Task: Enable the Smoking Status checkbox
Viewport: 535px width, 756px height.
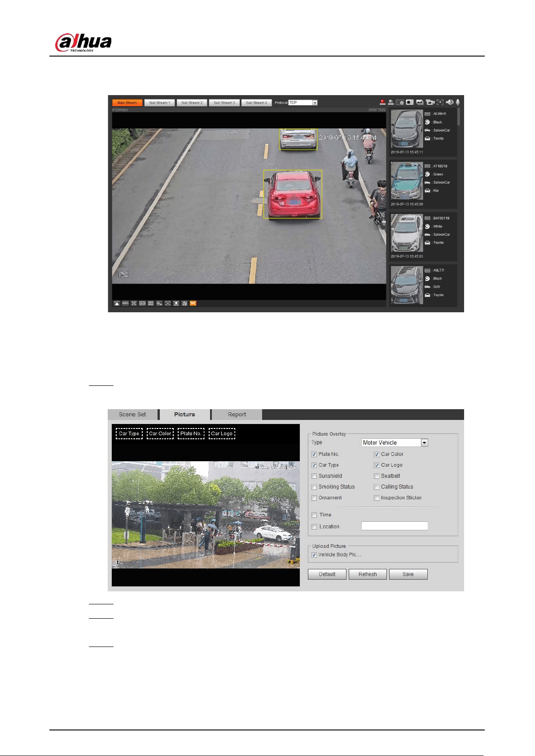Action: click(x=314, y=487)
